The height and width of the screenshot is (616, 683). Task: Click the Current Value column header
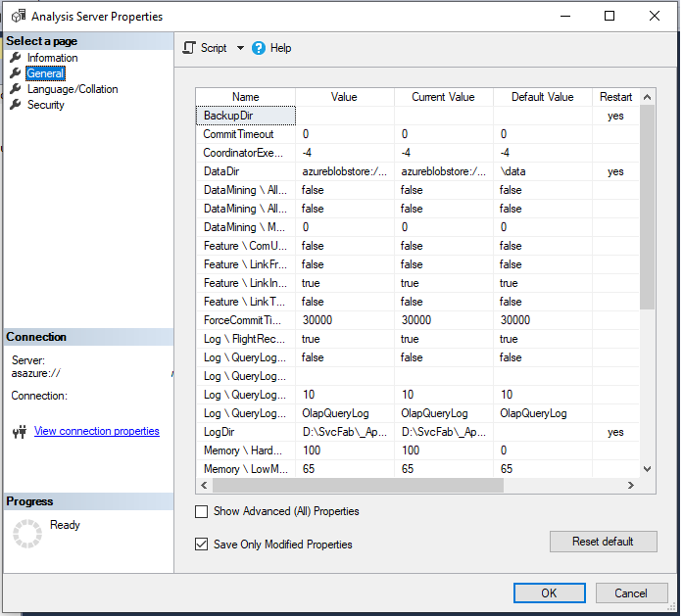point(444,97)
